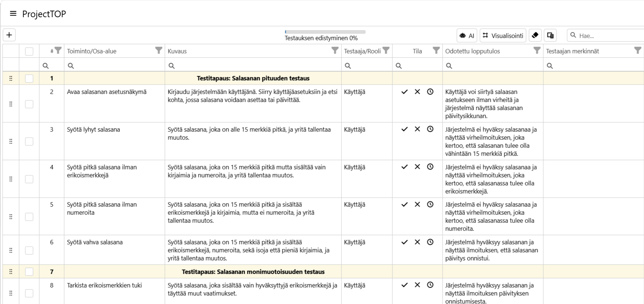Open the Tila column filter
The image size is (644, 304).
coord(436,50)
